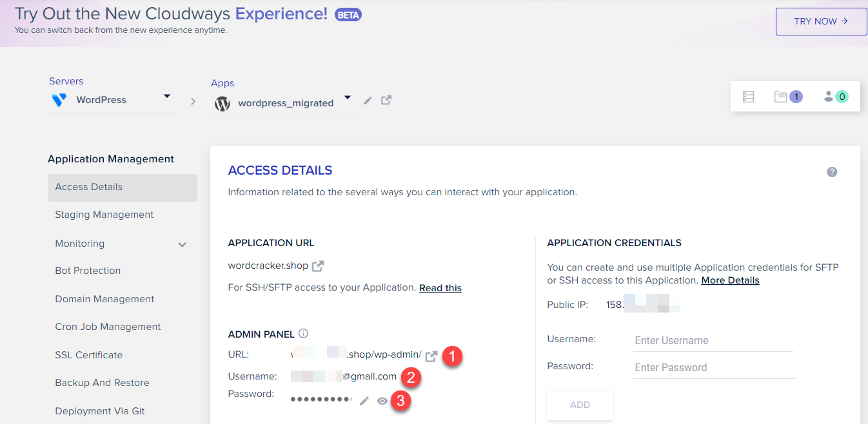The height and width of the screenshot is (424, 868).
Task: Click the Admin Panel info icon
Action: (304, 334)
